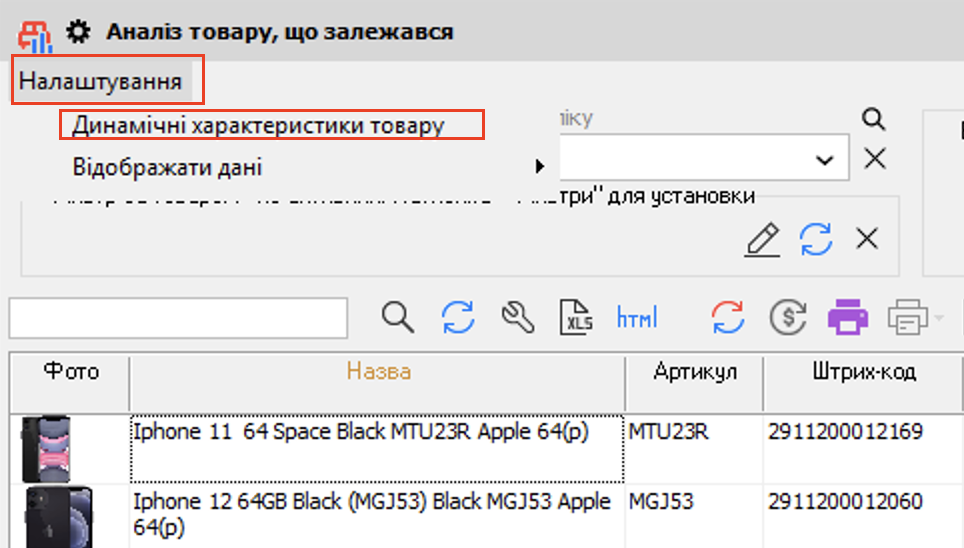This screenshot has height=548, width=964.
Task: Click the wrench settings icon in toolbar
Action: 518,318
